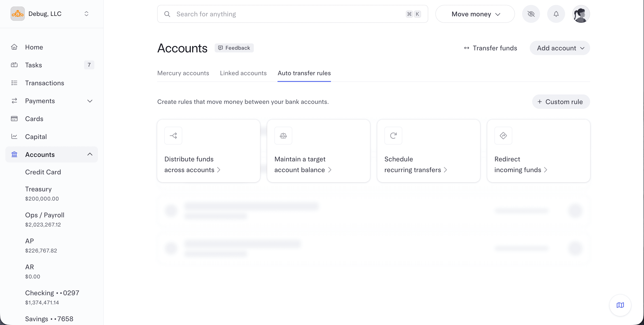This screenshot has height=325, width=644.
Task: Click the Custom rule button
Action: click(561, 102)
